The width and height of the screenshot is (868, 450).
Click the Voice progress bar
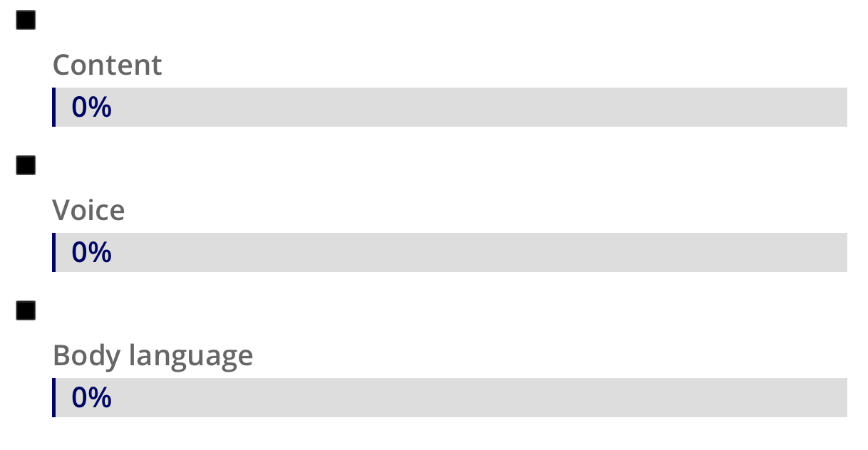pos(450,252)
